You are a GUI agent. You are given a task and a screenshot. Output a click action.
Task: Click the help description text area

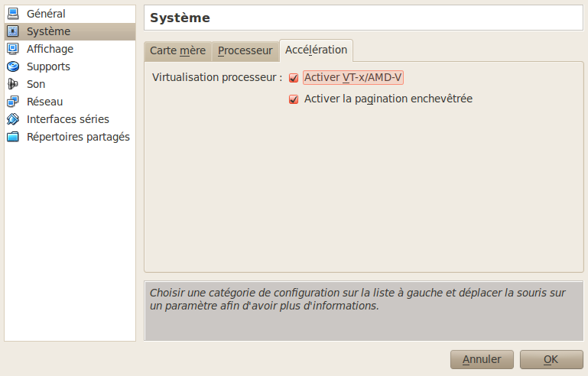click(364, 310)
